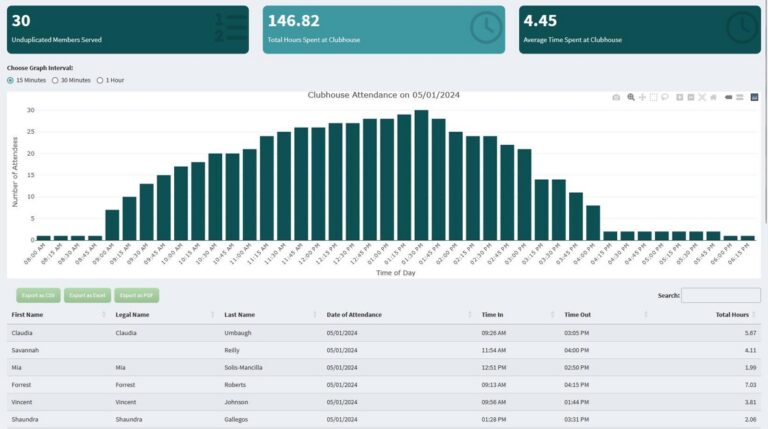Click the zoom out icon in the chart toolbar
768x429 pixels.
click(x=691, y=97)
